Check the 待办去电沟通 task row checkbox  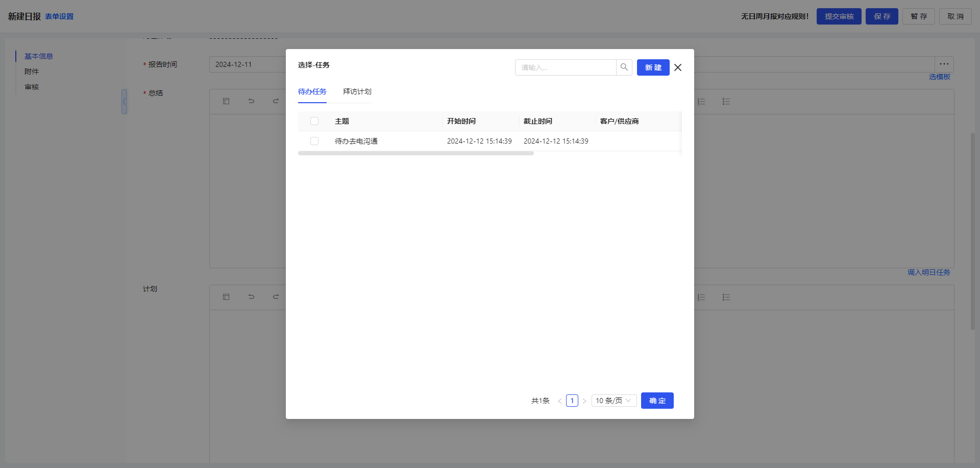pyautogui.click(x=314, y=141)
